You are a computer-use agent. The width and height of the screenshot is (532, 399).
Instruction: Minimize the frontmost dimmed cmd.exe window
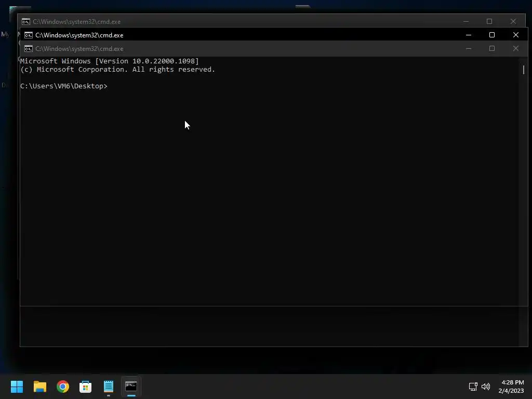coord(469,48)
